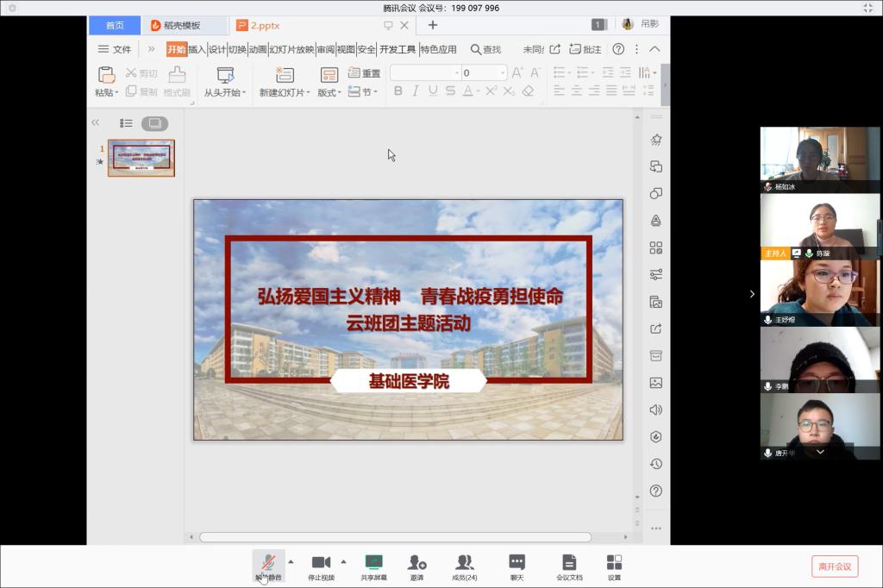Unmute the microphone in meeting toolbar

click(268, 563)
